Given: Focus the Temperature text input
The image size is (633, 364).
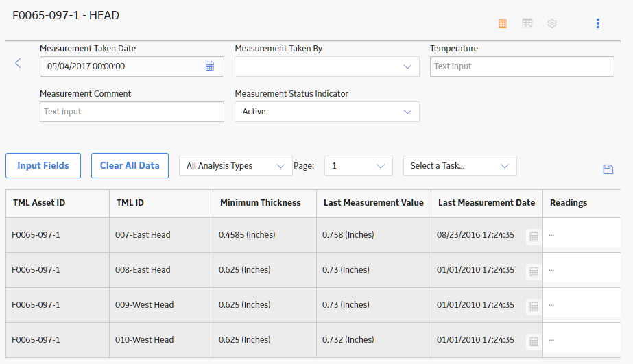Looking at the screenshot, I should click(522, 66).
